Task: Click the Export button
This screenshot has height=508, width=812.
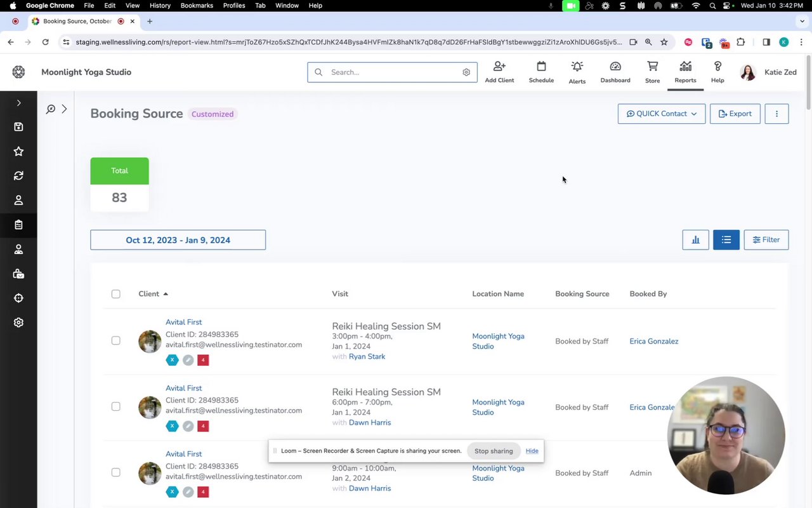Action: coord(735,114)
